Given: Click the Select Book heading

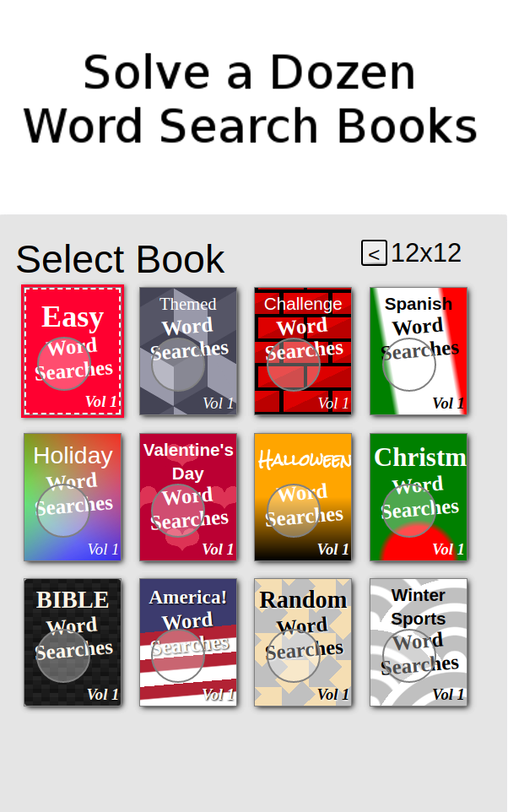Looking at the screenshot, I should point(120,259).
